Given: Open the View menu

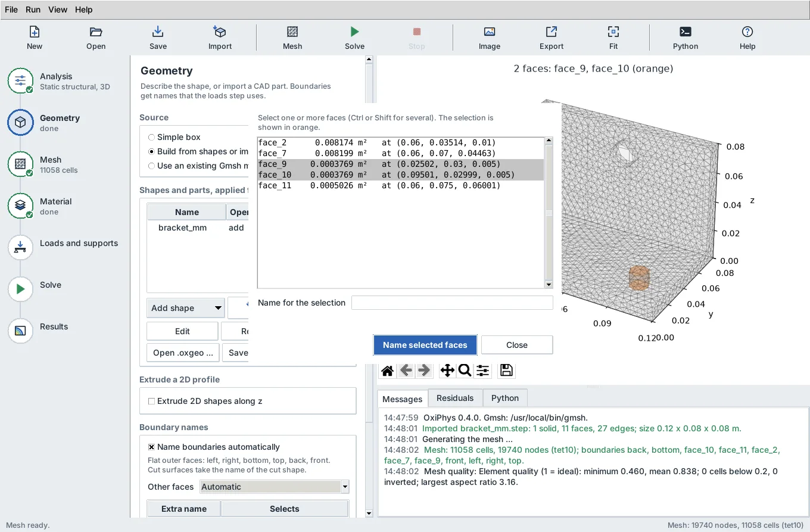Looking at the screenshot, I should pyautogui.click(x=58, y=10).
